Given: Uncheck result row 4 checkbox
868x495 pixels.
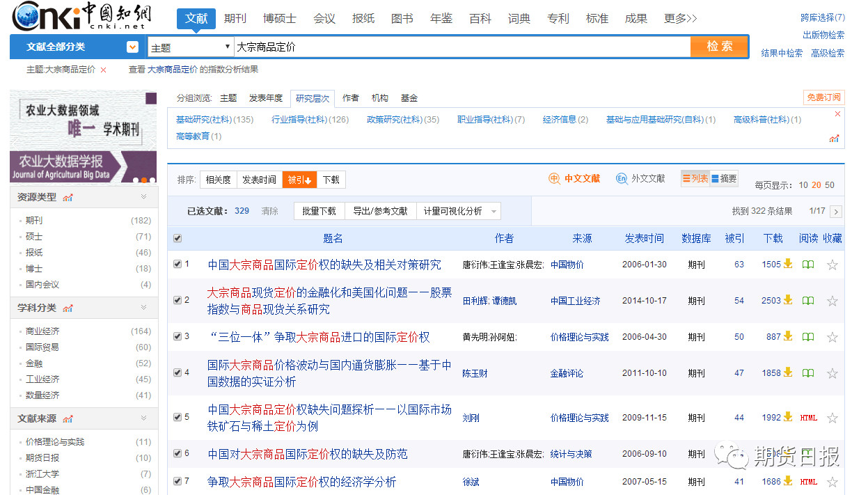Looking at the screenshot, I should (177, 372).
